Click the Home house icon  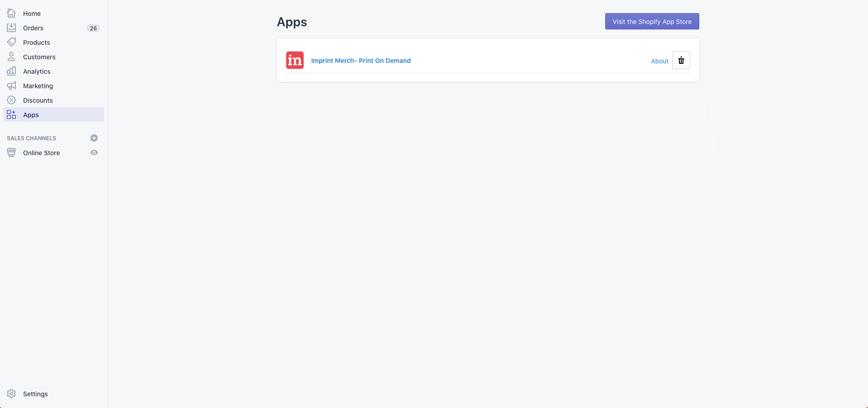tap(11, 13)
